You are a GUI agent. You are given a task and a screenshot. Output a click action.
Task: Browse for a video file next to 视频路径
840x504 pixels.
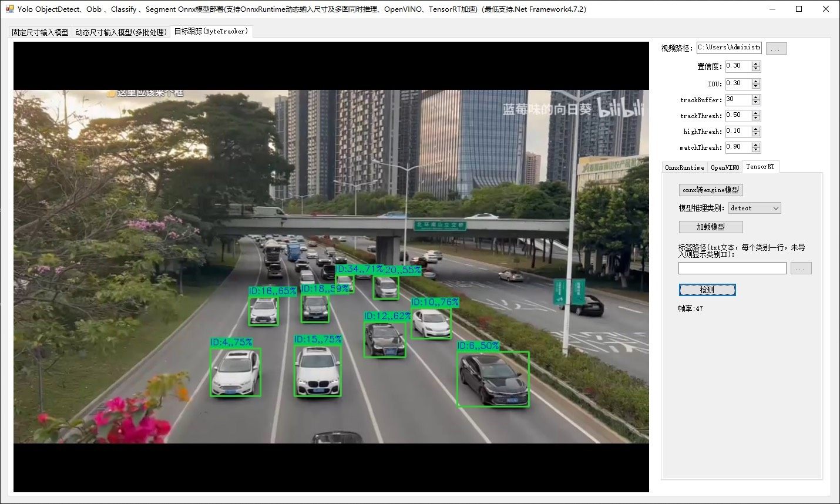(776, 49)
